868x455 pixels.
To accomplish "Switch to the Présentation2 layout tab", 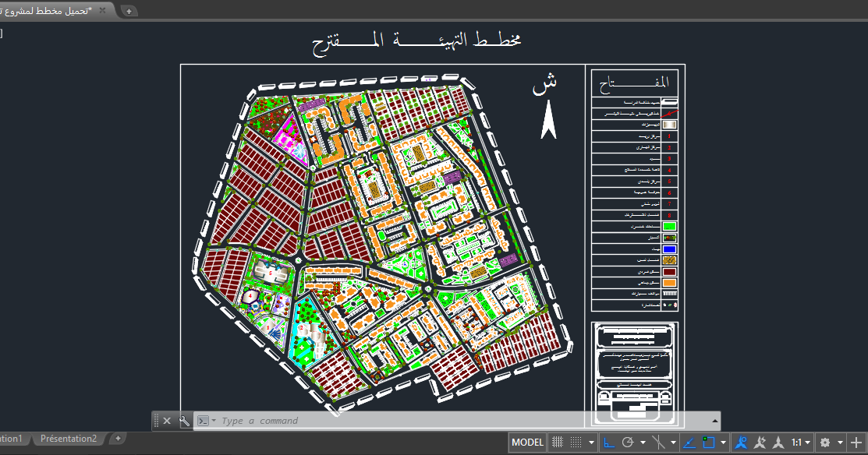I will click(x=69, y=438).
